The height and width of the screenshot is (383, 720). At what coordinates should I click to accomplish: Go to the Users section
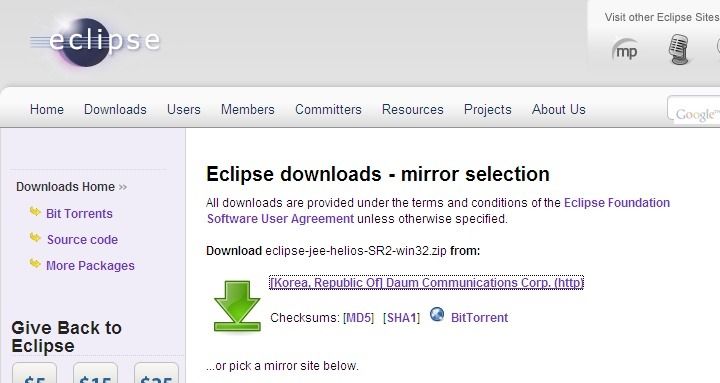pos(184,109)
